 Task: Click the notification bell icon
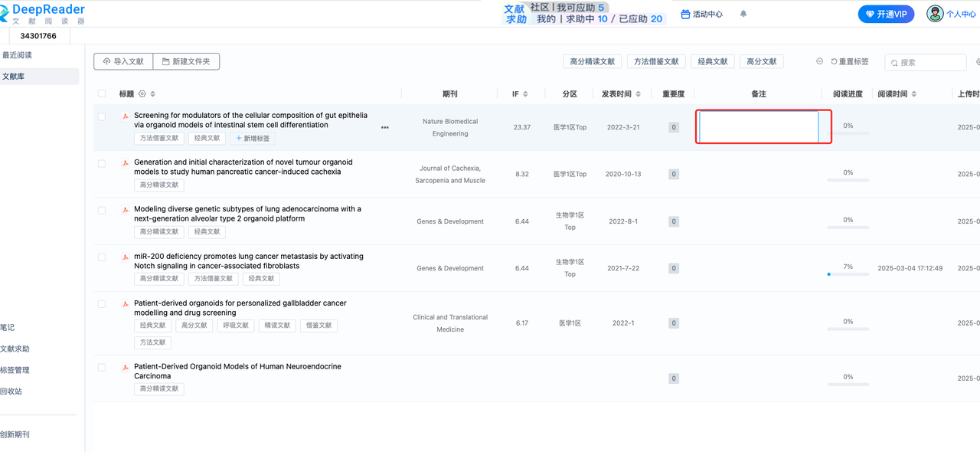(743, 14)
